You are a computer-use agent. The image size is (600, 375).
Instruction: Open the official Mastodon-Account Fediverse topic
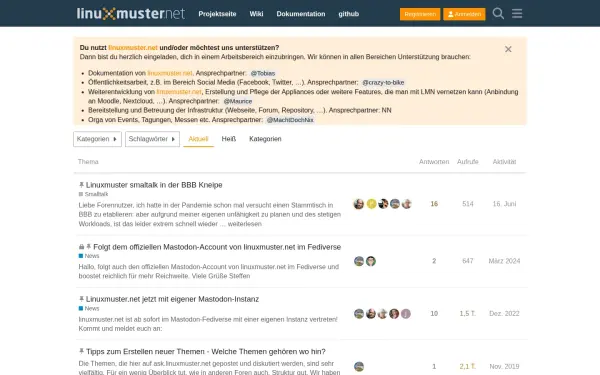[217, 247]
